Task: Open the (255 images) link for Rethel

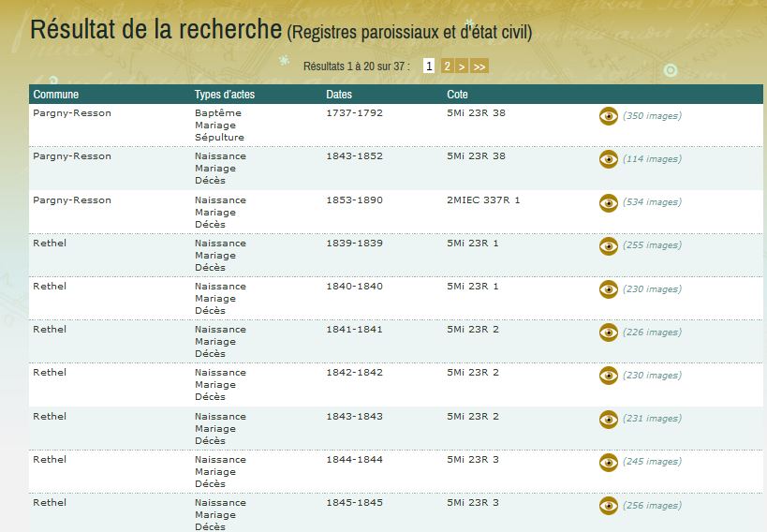Action: (x=652, y=245)
